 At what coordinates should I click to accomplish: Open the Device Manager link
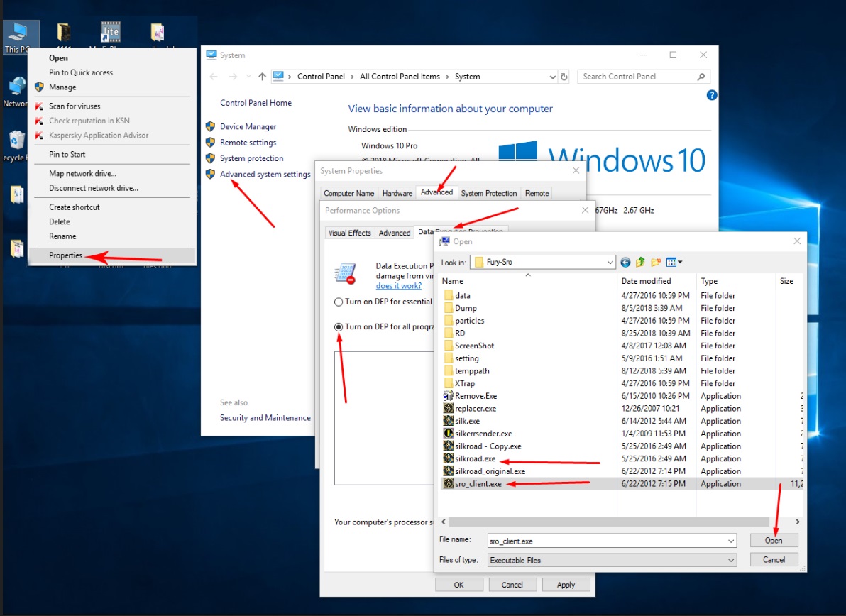(248, 127)
